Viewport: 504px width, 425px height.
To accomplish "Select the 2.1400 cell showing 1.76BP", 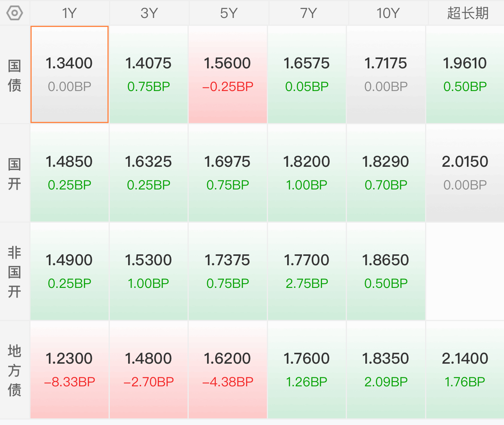I will (x=465, y=370).
